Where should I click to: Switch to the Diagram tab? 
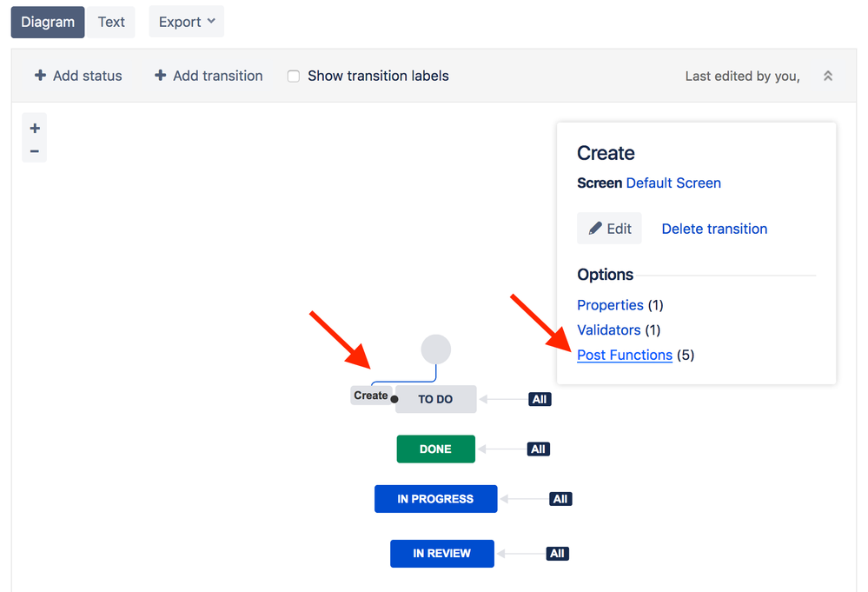tap(48, 22)
